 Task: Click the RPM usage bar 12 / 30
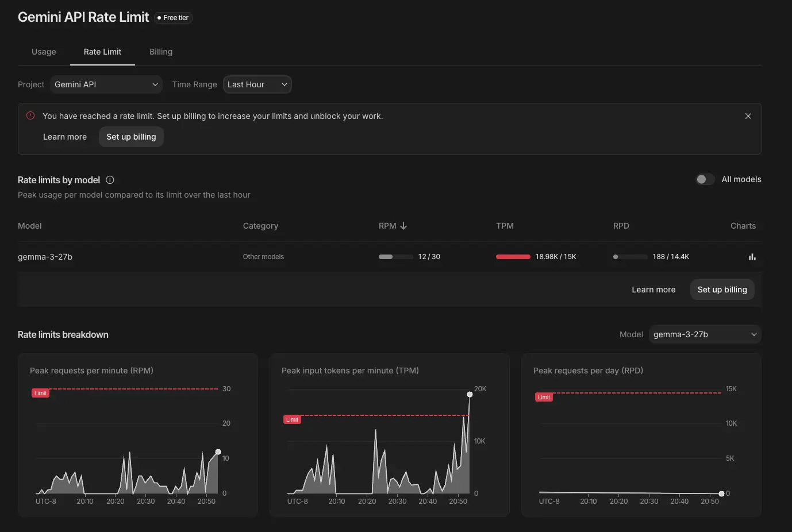(x=395, y=257)
